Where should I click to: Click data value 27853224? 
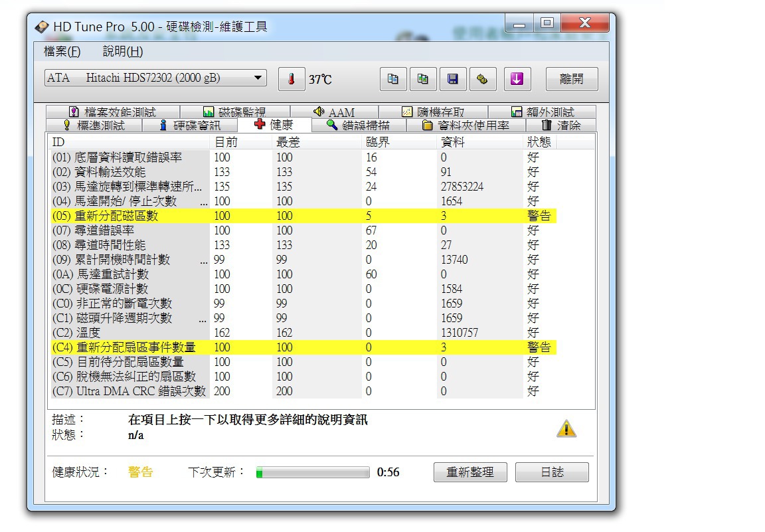point(462,187)
